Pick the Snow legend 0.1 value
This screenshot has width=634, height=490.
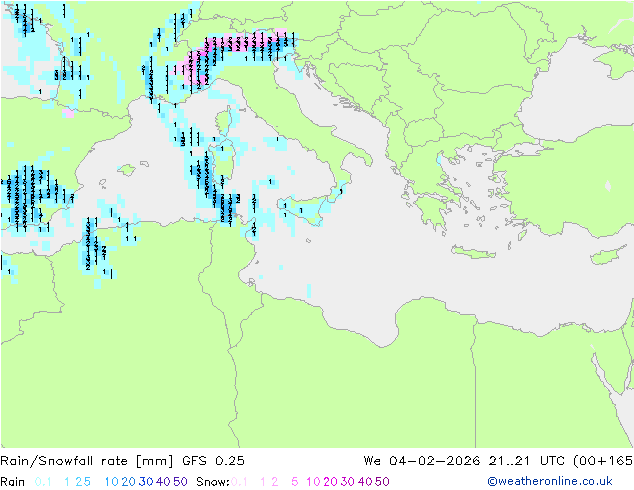[239, 482]
